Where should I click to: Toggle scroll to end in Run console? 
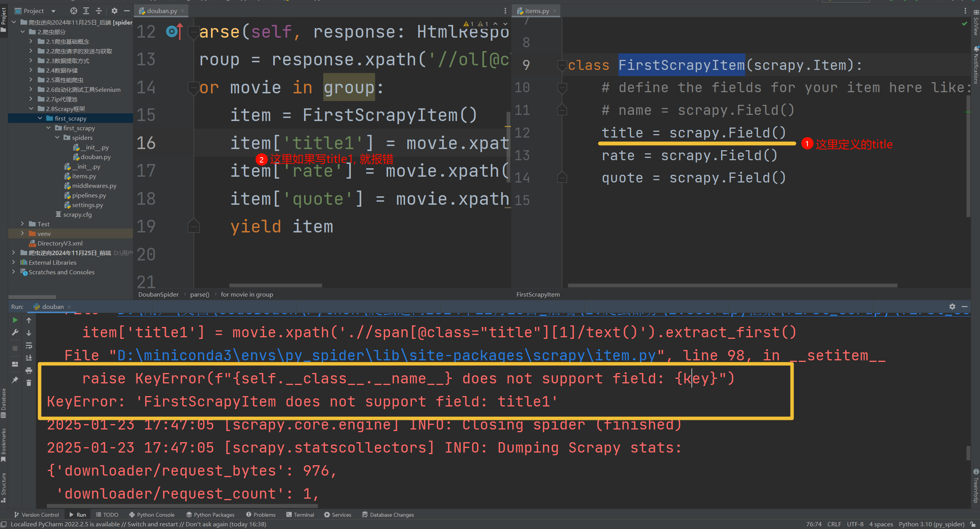(x=29, y=358)
